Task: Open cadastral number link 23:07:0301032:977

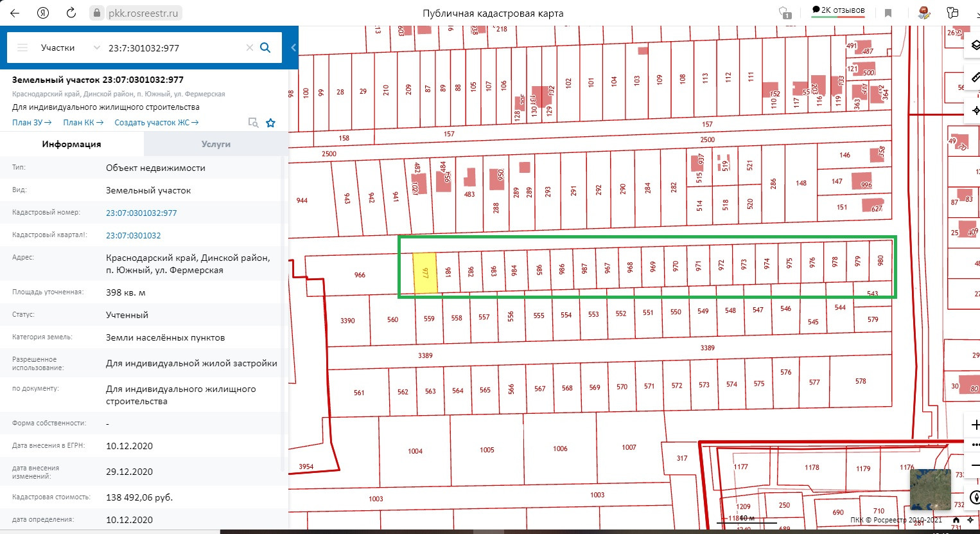Action: pos(141,213)
